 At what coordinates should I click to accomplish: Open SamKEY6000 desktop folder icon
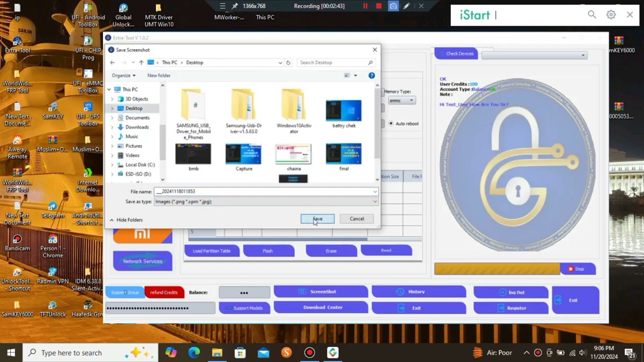pos(18,309)
